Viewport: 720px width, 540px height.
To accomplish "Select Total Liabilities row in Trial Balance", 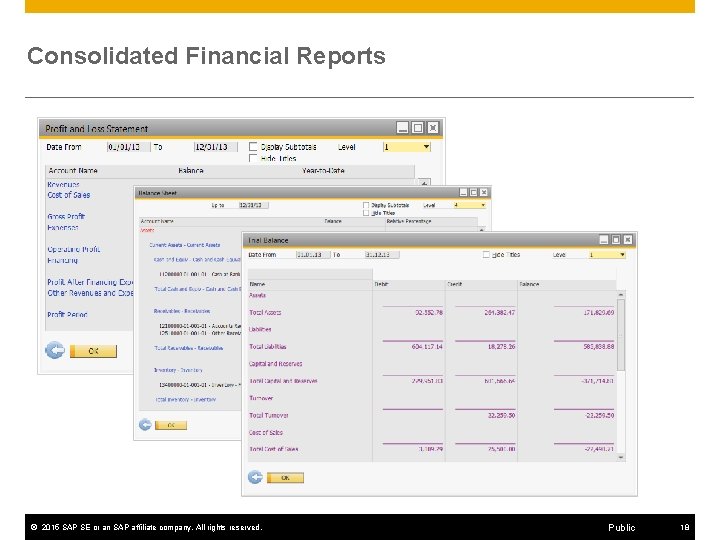I will point(432,347).
